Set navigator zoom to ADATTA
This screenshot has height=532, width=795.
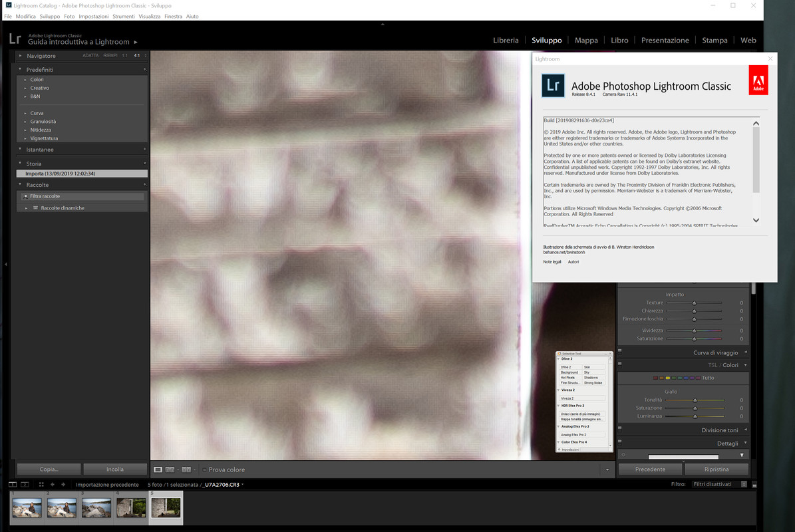pos(90,56)
